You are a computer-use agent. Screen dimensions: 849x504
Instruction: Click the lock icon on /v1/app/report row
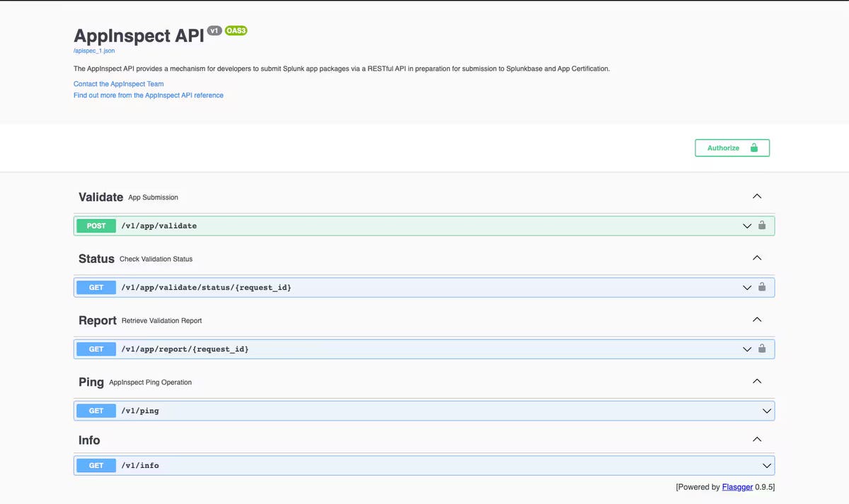762,348
